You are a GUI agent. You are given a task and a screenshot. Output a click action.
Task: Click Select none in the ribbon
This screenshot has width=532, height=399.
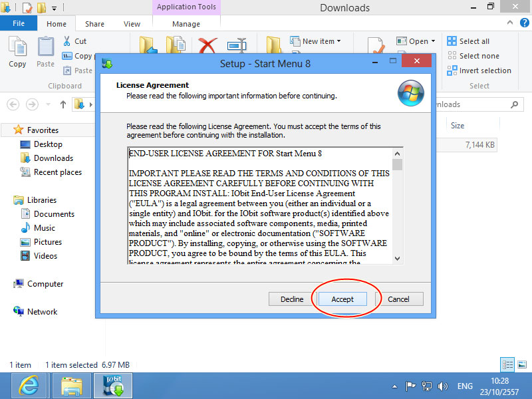473,56
